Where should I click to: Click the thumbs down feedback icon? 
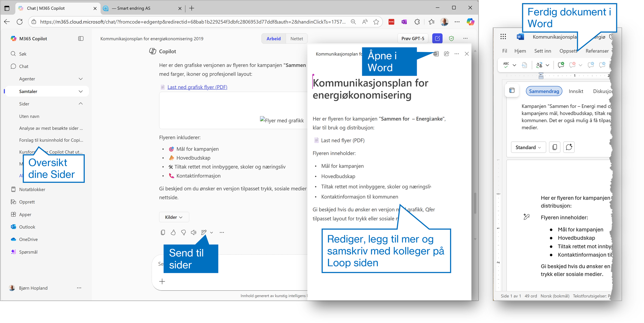183,233
